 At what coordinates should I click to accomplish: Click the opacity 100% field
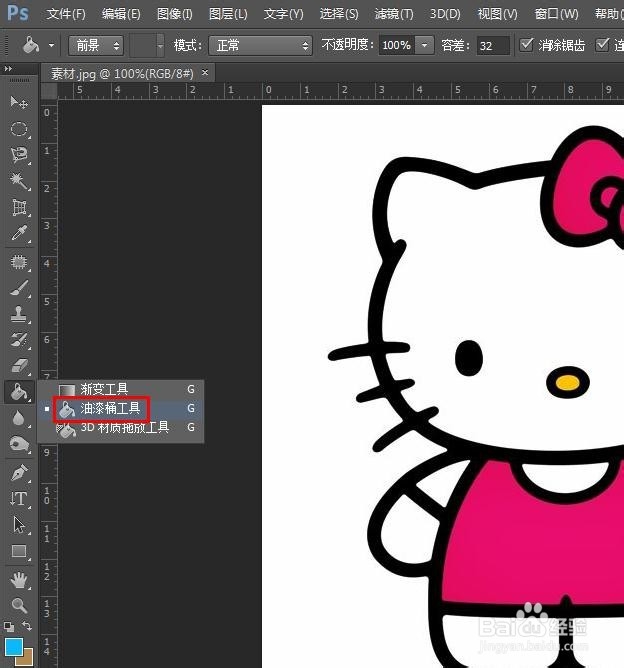(x=397, y=45)
